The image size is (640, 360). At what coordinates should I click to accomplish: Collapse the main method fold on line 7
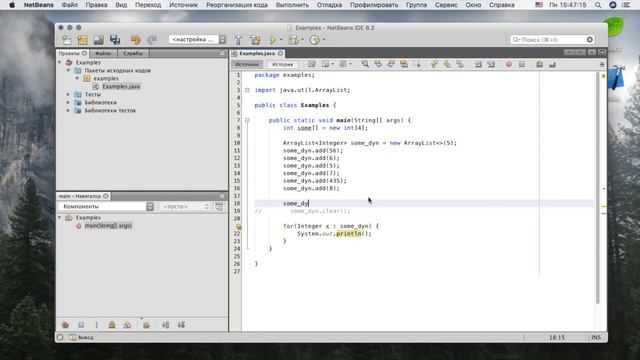click(247, 120)
